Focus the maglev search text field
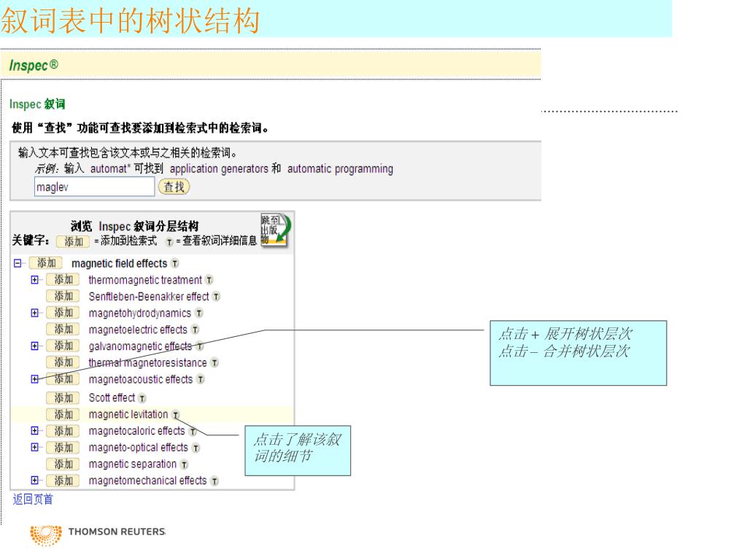Screen dimensions: 747x560 [x=94, y=187]
